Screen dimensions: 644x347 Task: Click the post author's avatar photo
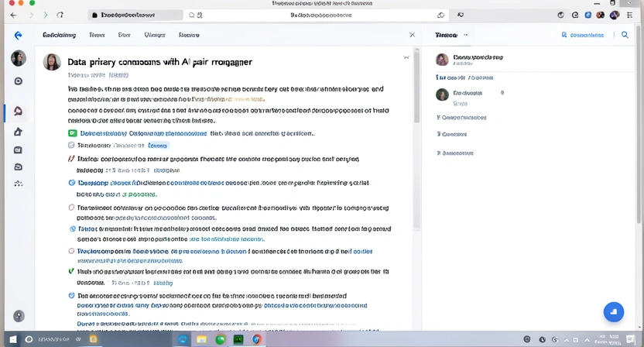point(52,62)
